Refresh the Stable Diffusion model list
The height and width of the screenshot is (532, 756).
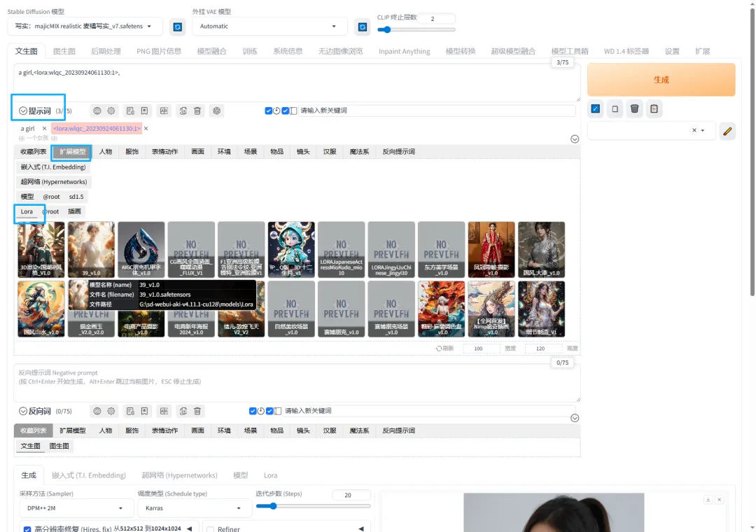[177, 27]
